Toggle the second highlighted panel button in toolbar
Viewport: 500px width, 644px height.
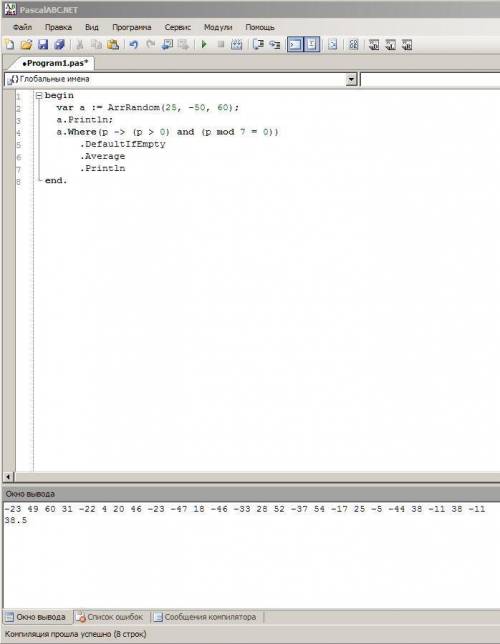312,44
